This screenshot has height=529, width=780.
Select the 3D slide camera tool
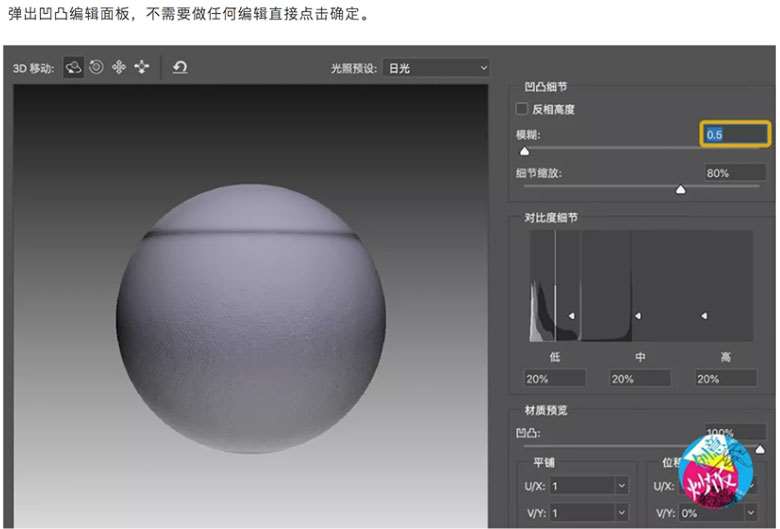tap(141, 67)
